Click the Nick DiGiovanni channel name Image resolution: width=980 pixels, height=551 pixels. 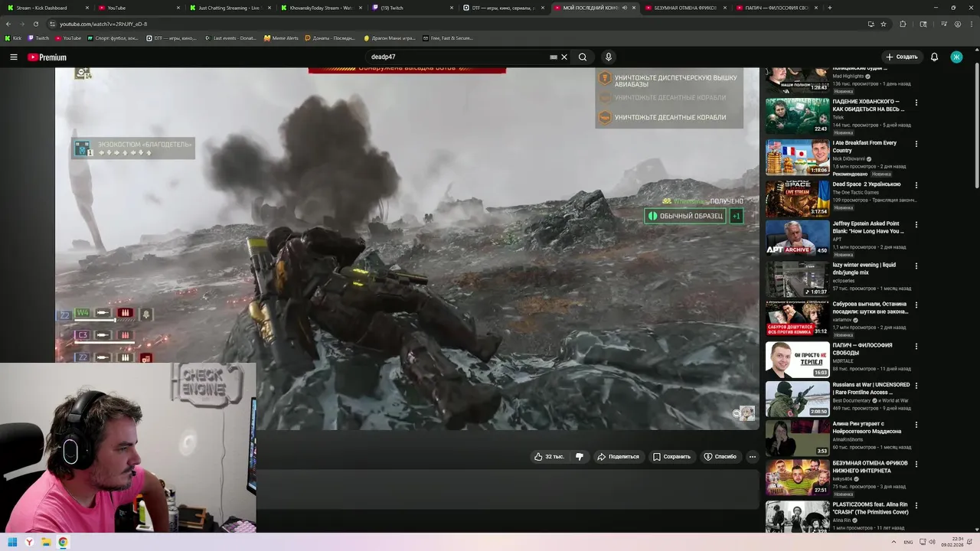coord(848,159)
